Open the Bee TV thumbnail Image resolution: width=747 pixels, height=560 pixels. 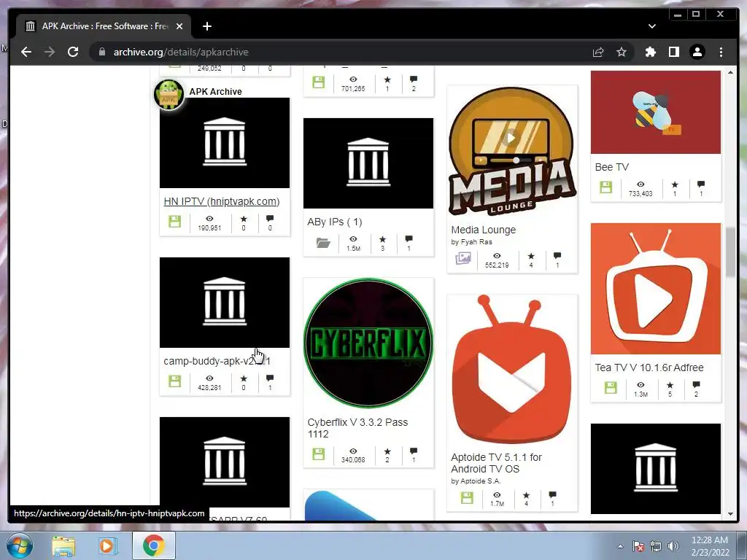[656, 112]
